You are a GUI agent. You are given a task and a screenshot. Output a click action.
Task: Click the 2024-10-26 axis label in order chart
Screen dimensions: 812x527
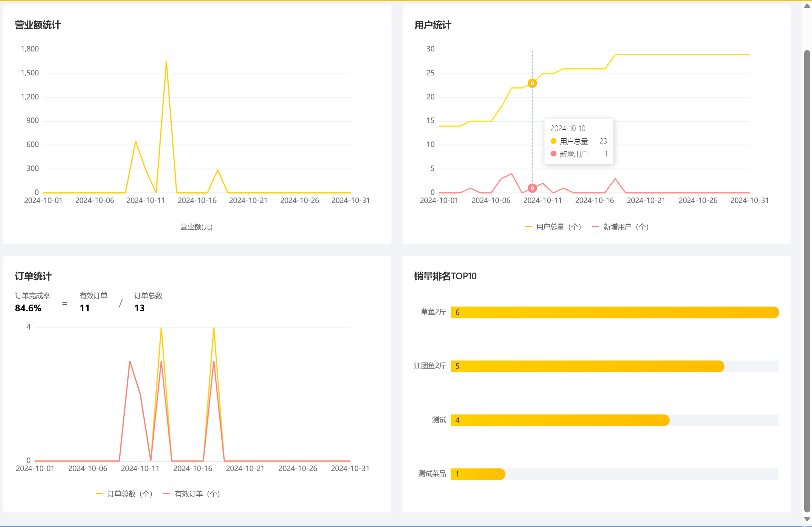click(297, 468)
